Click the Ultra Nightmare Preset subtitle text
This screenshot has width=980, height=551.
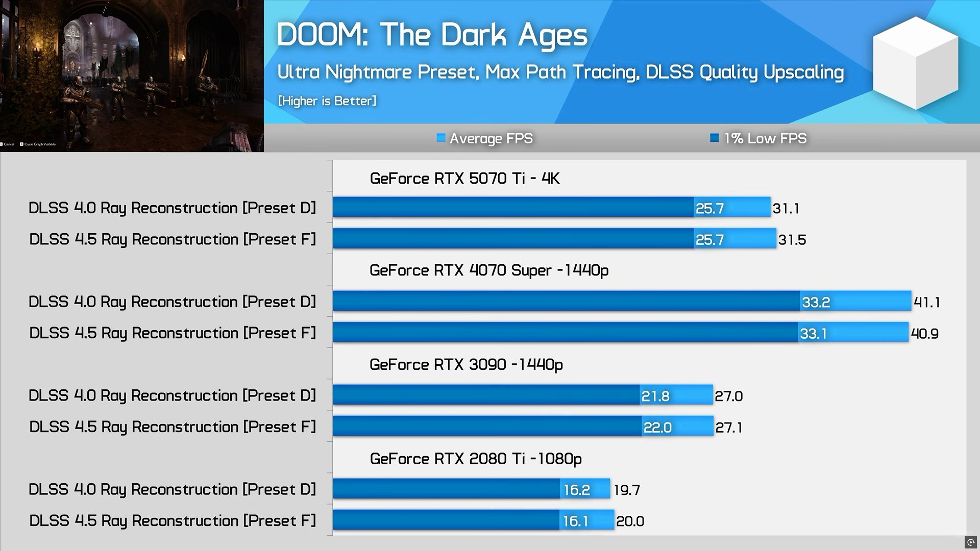560,72
